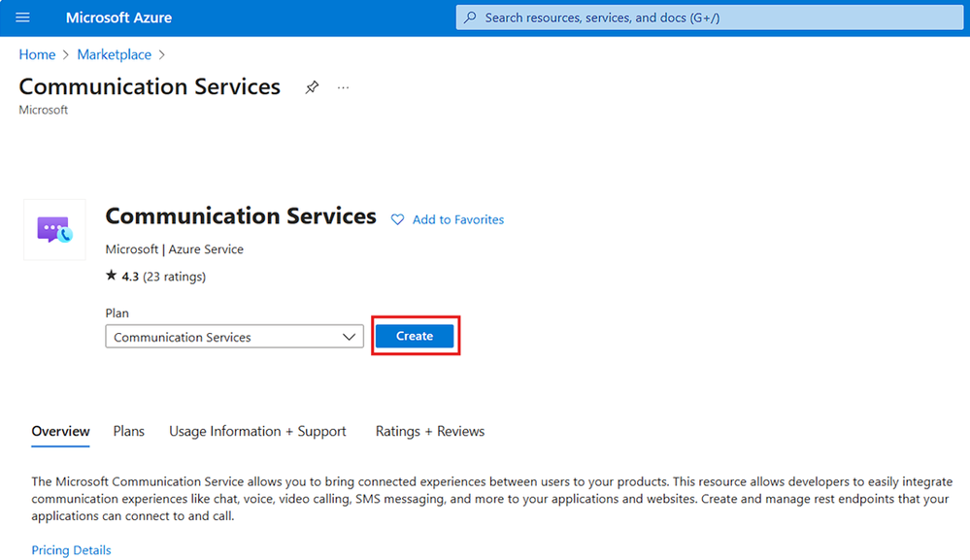The width and height of the screenshot is (970, 560).
Task: Click the Microsoft Azure logo text
Action: 118,17
